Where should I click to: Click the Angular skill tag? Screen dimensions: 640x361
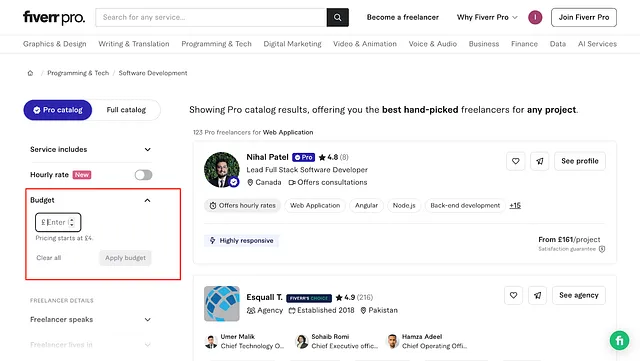pyautogui.click(x=367, y=205)
